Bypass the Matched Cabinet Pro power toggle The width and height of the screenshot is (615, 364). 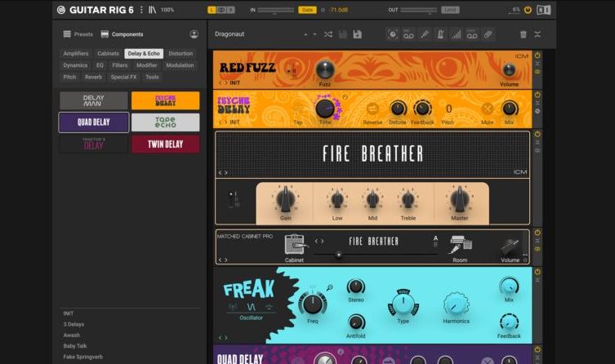(x=537, y=233)
